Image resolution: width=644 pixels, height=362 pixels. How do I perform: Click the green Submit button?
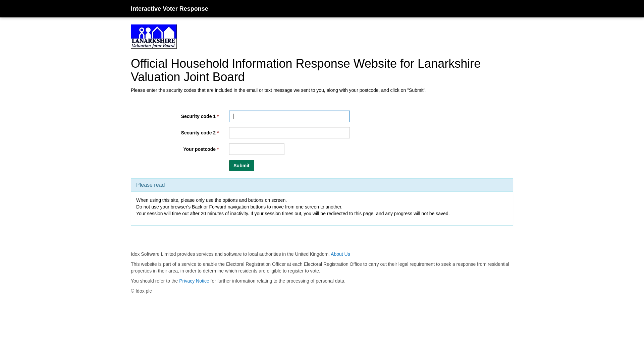click(x=241, y=166)
